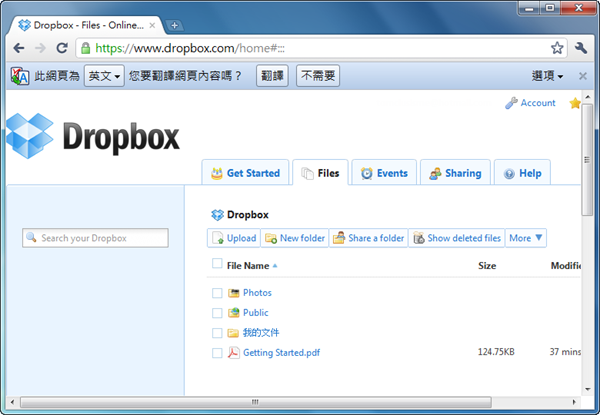Click the green lock security icon
The image size is (600, 415).
85,48
